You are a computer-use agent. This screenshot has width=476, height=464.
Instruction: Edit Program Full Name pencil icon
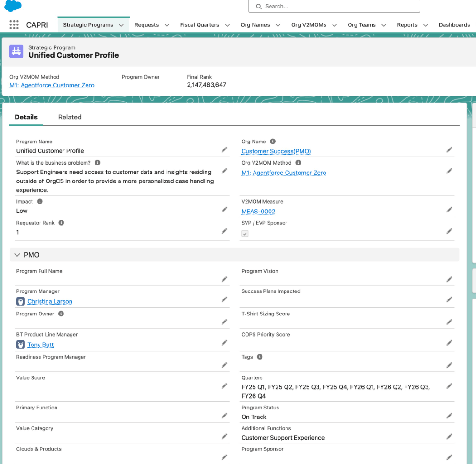tap(224, 279)
